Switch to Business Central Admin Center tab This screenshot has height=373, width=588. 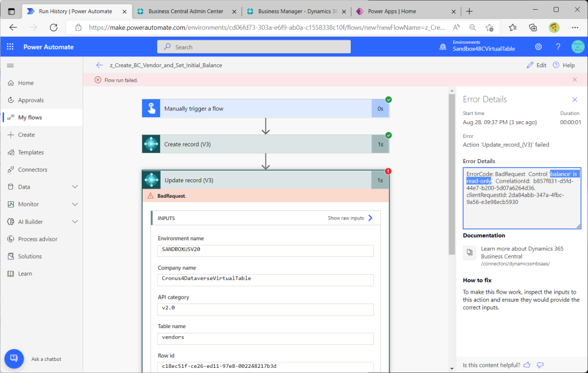coord(184,11)
